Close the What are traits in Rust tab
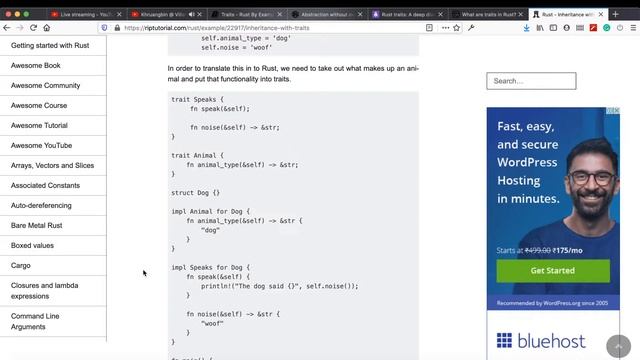 520,14
